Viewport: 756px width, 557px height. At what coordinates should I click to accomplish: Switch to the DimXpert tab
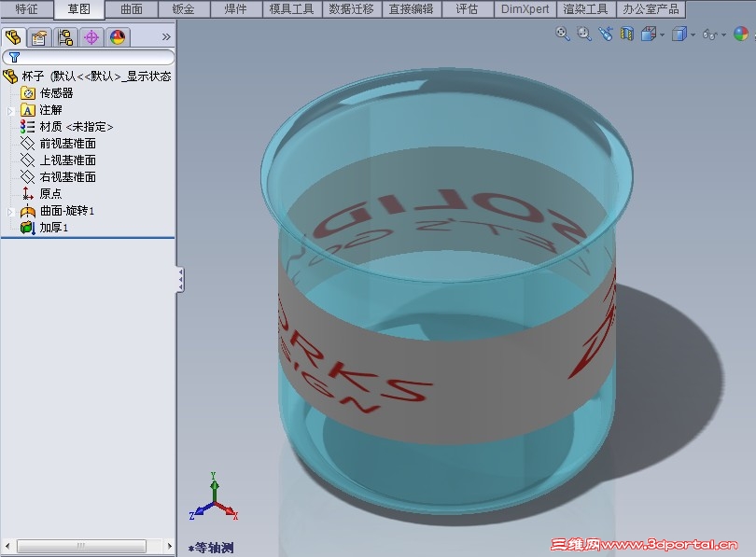pyautogui.click(x=525, y=9)
